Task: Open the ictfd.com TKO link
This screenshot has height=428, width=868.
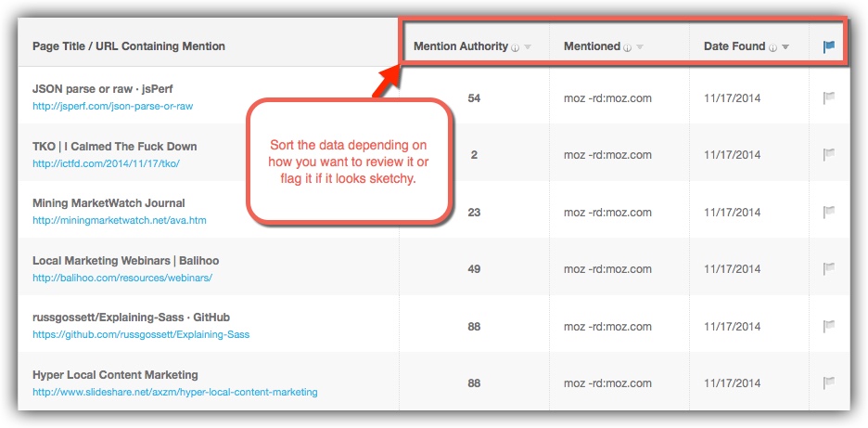Action: point(107,163)
